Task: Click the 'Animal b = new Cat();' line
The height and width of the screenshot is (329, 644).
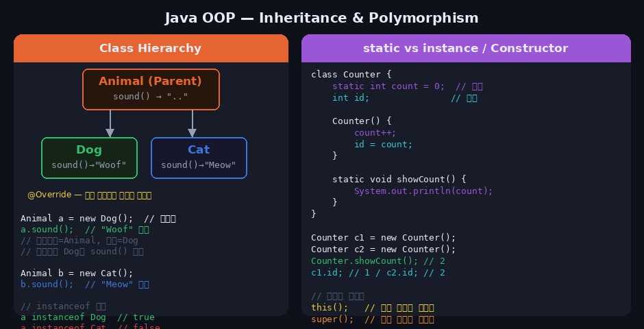Action: pyautogui.click(x=77, y=273)
